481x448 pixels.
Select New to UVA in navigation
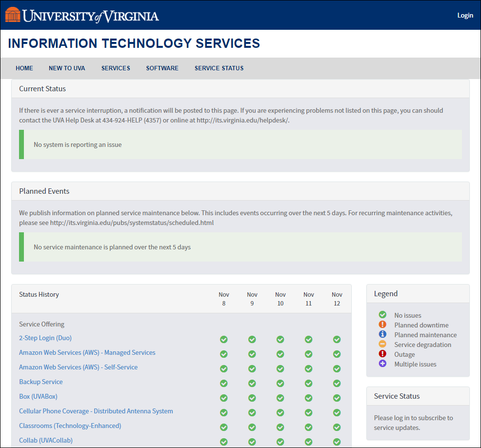pyautogui.click(x=67, y=68)
